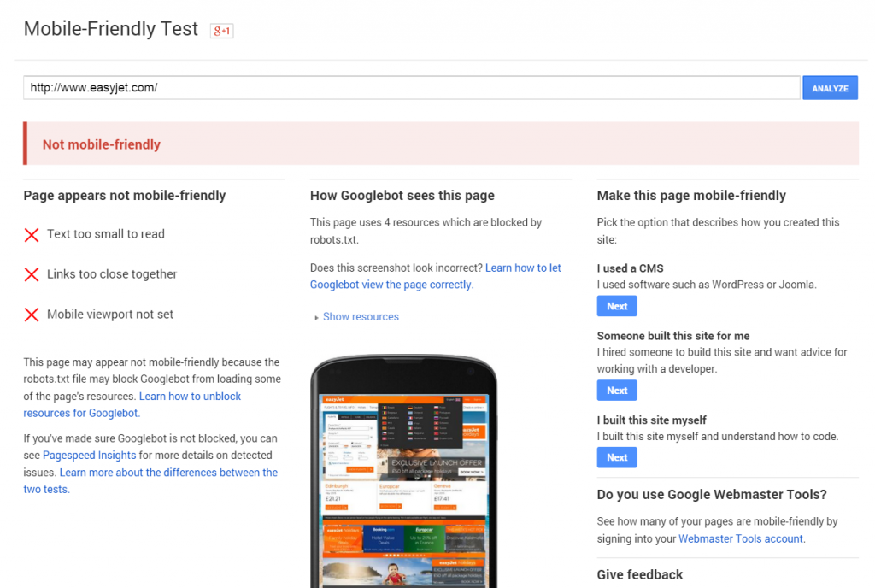
Task: Click the red X beside 'Text too small to read'
Action: [x=32, y=234]
